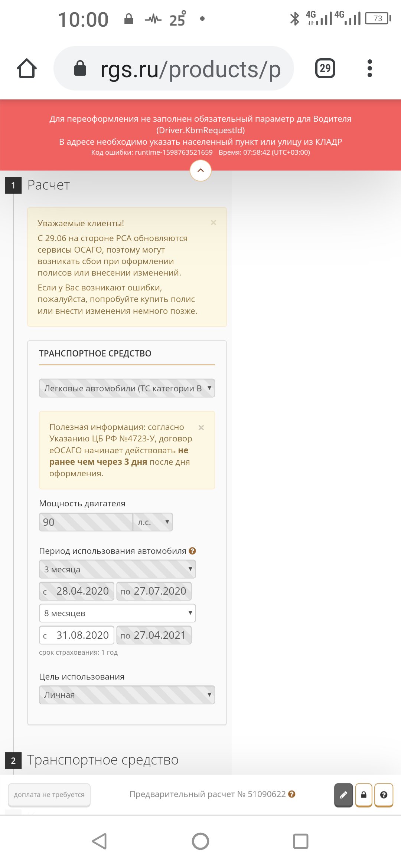Image resolution: width=401 pixels, height=868 pixels.
Task: Tap the browser home icon
Action: tap(27, 69)
